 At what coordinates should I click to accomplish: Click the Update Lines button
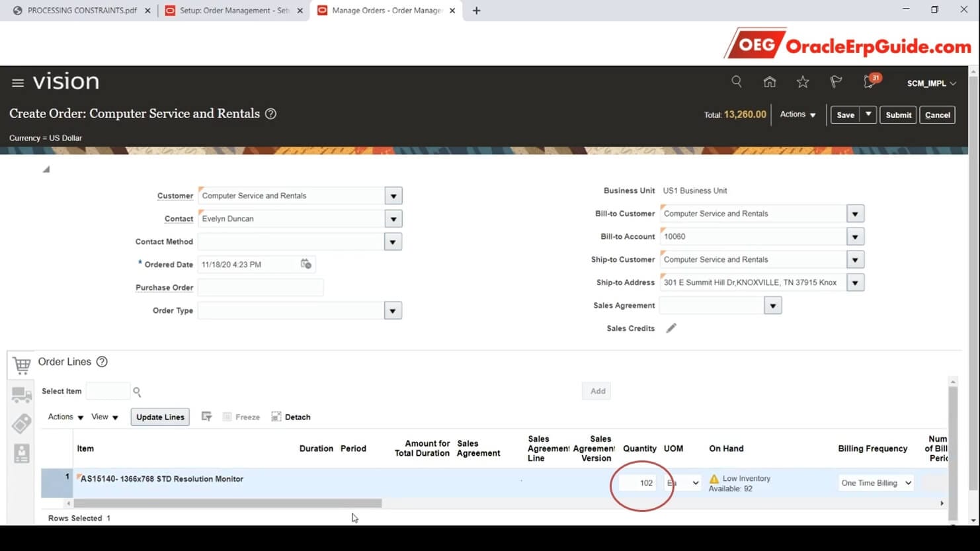coord(160,417)
